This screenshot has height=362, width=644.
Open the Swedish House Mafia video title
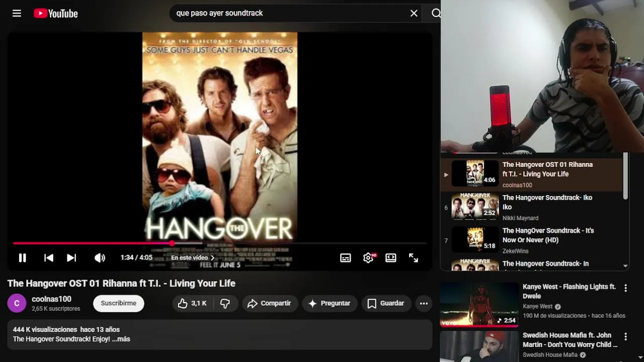point(570,340)
